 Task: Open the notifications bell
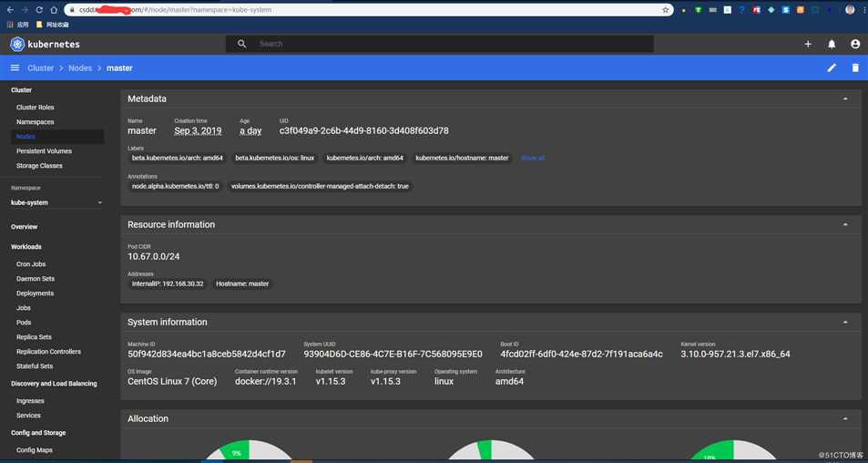pyautogui.click(x=832, y=44)
